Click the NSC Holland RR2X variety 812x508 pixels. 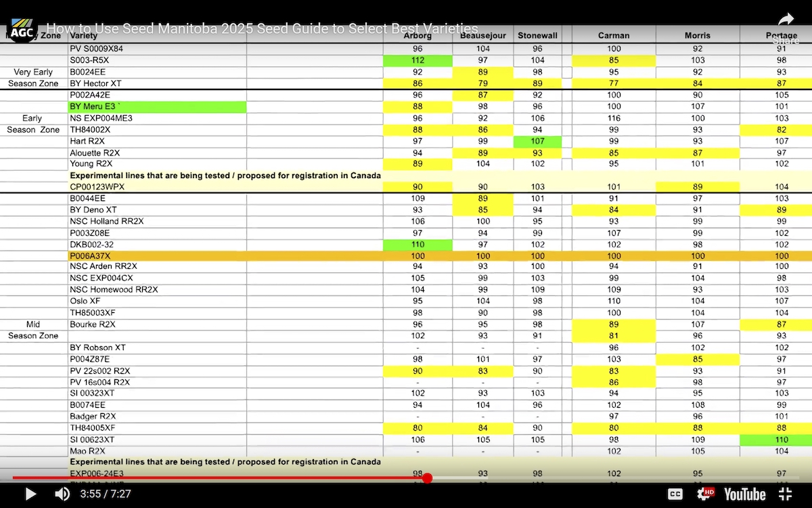pos(106,221)
